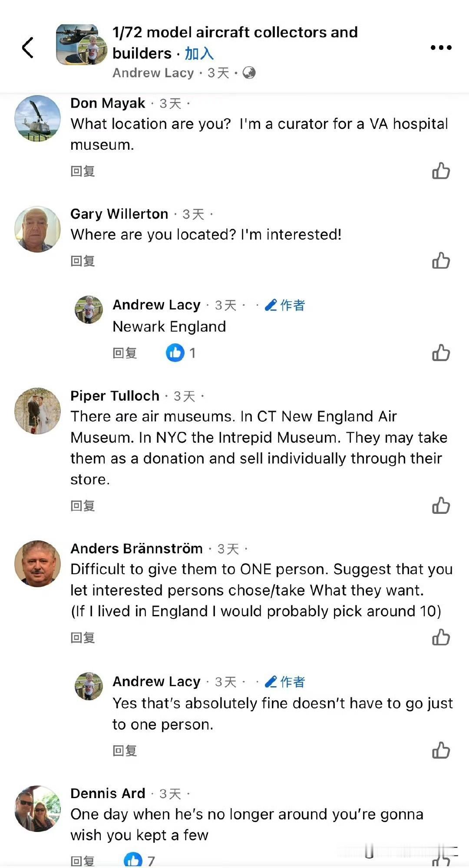Reply to Anders Brännström's comment

click(x=83, y=638)
